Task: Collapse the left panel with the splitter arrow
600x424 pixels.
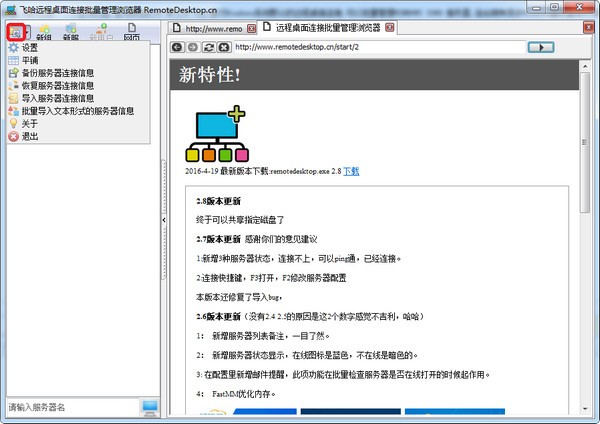Action: pos(164,220)
